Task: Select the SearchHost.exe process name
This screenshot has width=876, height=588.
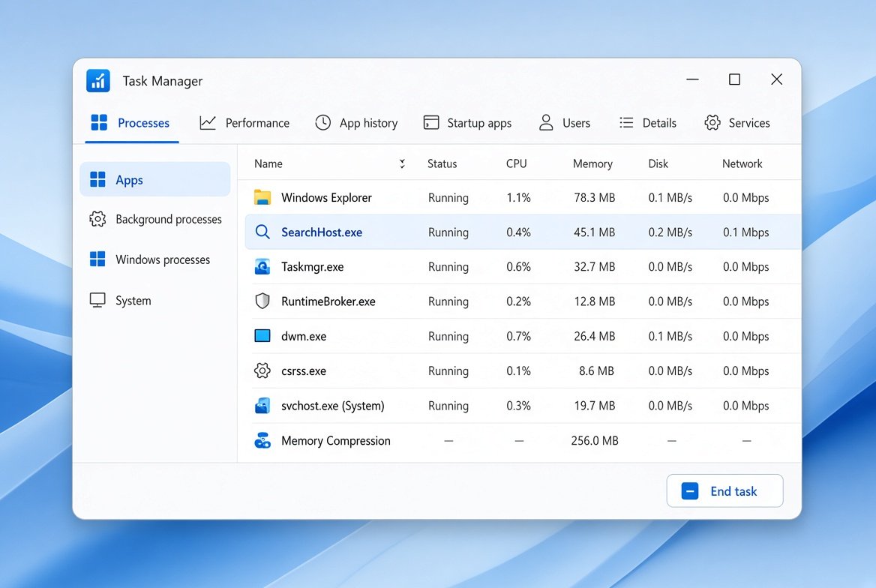Action: tap(322, 232)
